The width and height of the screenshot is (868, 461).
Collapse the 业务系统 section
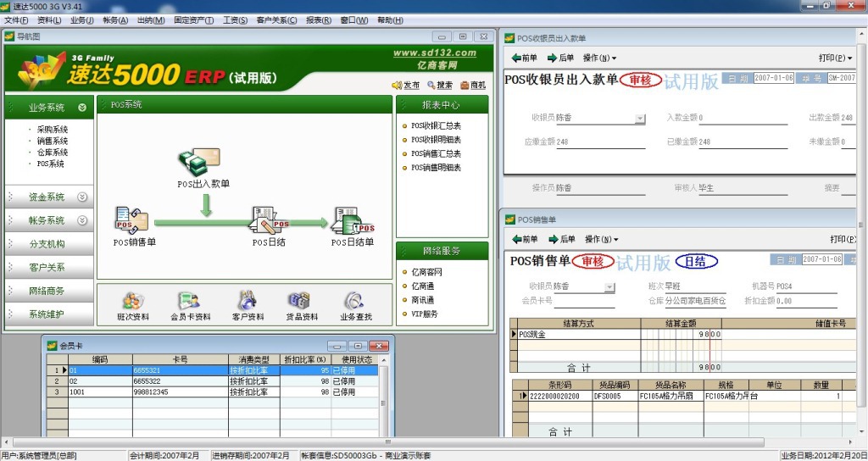coord(82,108)
